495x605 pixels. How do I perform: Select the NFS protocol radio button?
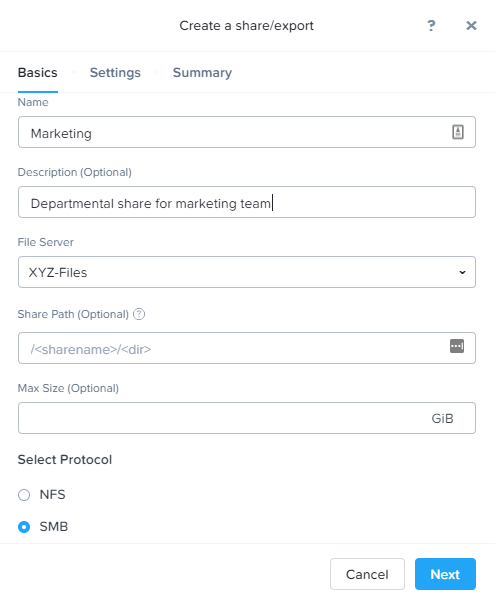pos(24,495)
